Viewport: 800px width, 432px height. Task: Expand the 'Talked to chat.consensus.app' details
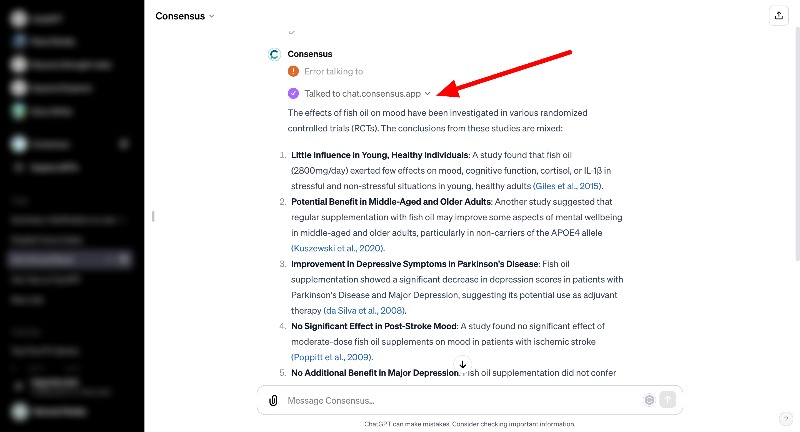tap(428, 93)
